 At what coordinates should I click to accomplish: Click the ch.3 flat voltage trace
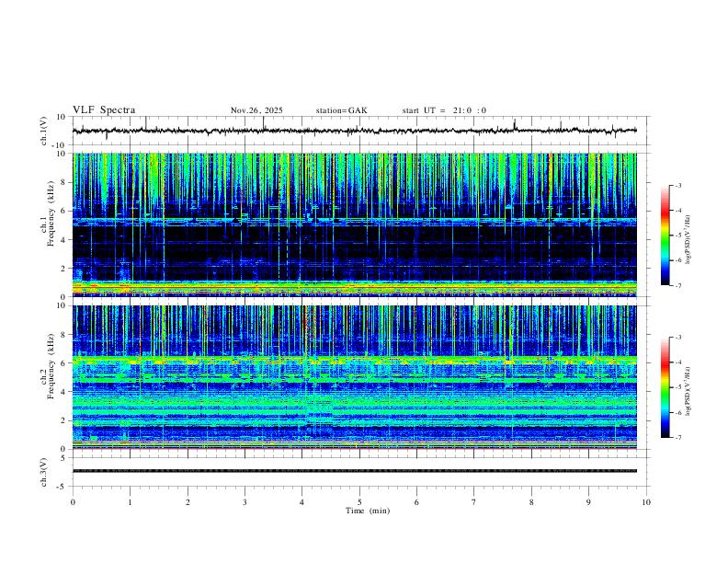354,471
